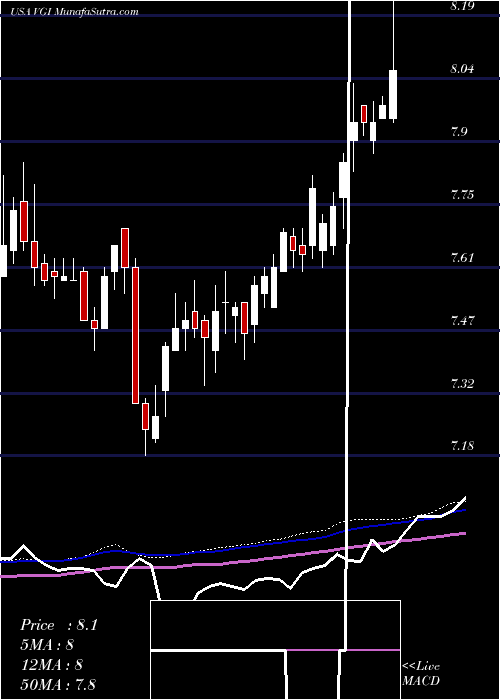500x700 pixels.
Task: Click the 7.75 price axis label
Action: click(x=463, y=195)
